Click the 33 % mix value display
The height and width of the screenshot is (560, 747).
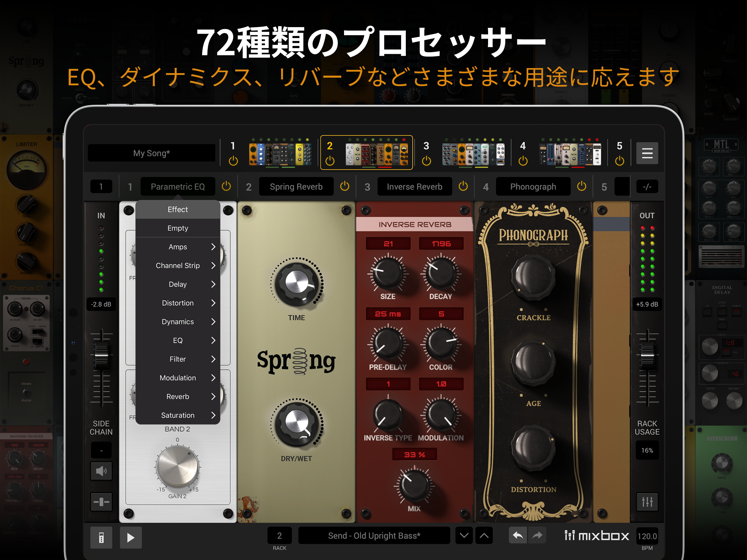click(414, 454)
